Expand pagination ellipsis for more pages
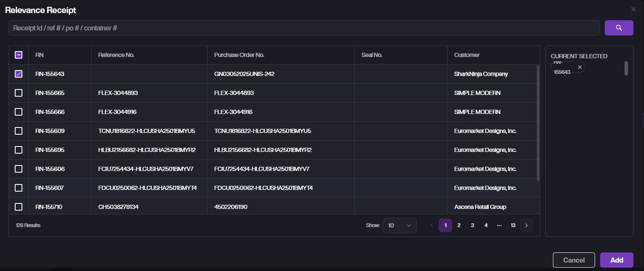 [x=499, y=225]
